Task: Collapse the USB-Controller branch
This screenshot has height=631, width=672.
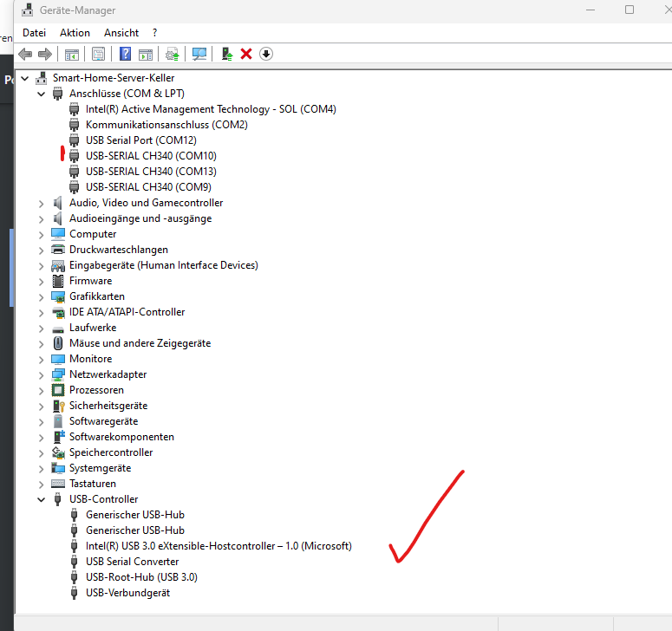Action: coord(41,499)
